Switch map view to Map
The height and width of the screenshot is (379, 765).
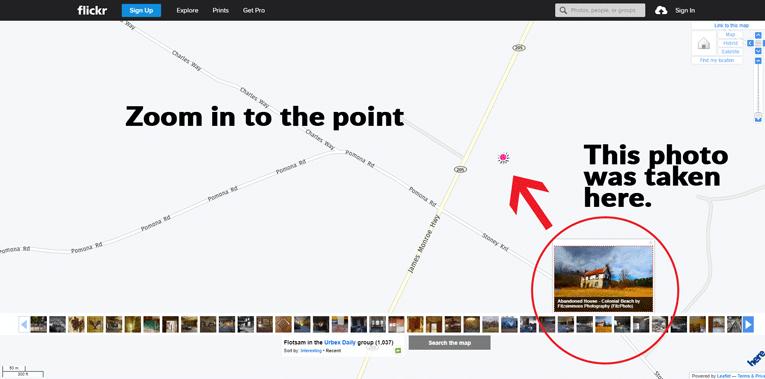point(730,35)
